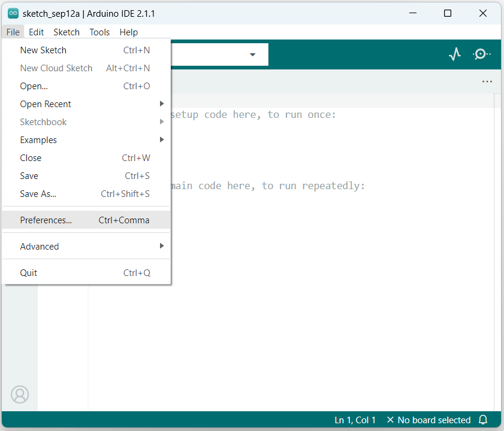Expand the Open Recent submenu
504x431 pixels.
pyautogui.click(x=46, y=104)
